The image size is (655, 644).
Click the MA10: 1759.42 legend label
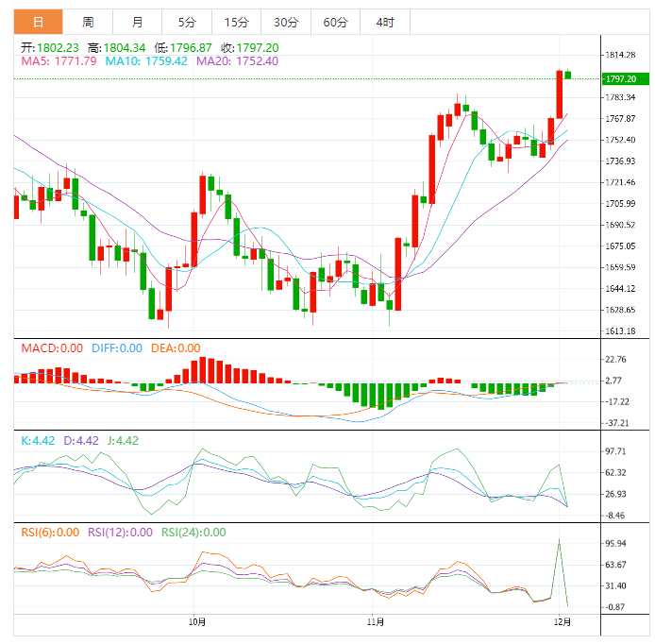point(146,61)
